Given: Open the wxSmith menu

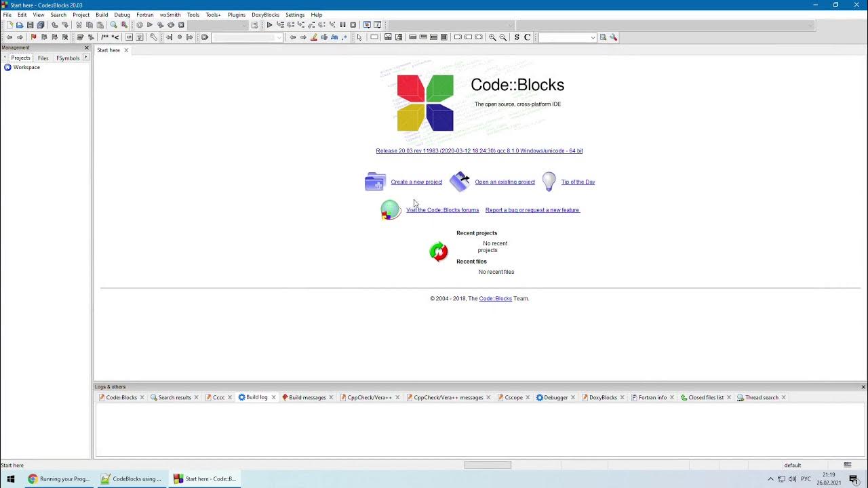Looking at the screenshot, I should (x=170, y=14).
